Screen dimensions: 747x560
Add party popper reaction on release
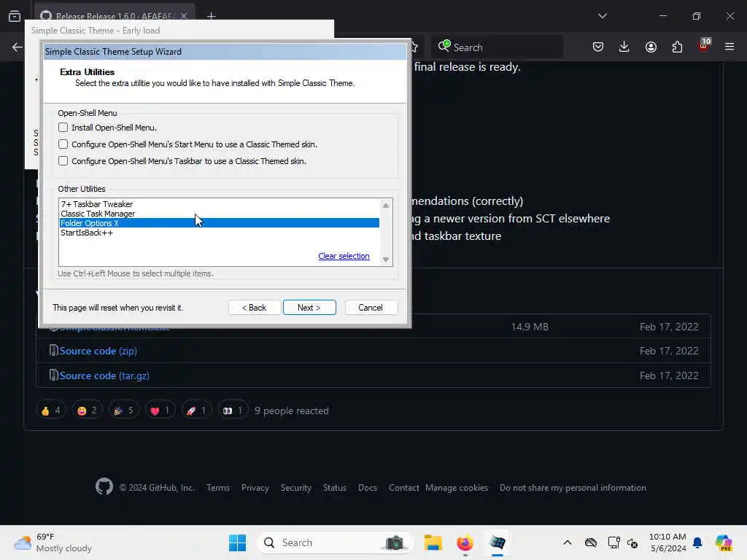123,411
